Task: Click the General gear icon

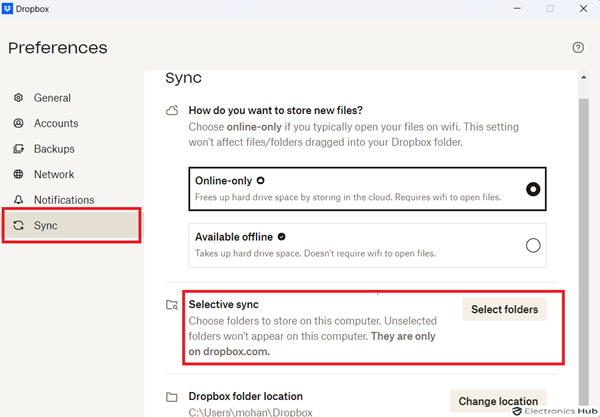Action: pos(18,98)
